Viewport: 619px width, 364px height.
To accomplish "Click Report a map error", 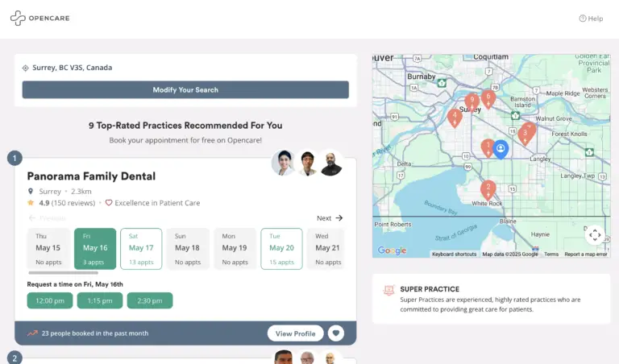I will click(586, 254).
